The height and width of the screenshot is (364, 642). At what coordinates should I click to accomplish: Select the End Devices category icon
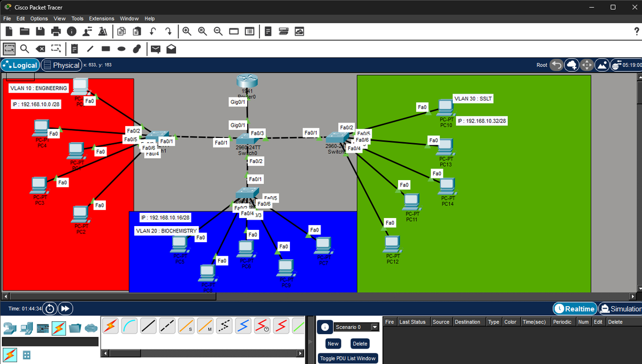tap(27, 327)
